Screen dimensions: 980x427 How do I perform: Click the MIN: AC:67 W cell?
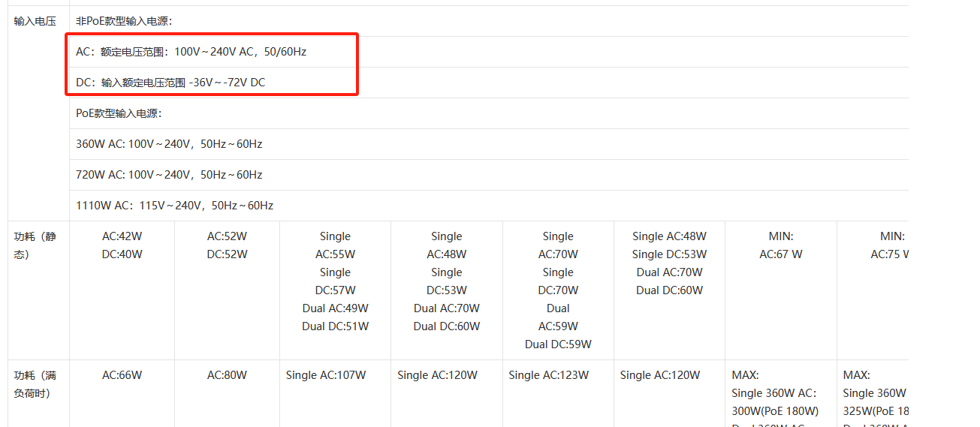point(780,245)
